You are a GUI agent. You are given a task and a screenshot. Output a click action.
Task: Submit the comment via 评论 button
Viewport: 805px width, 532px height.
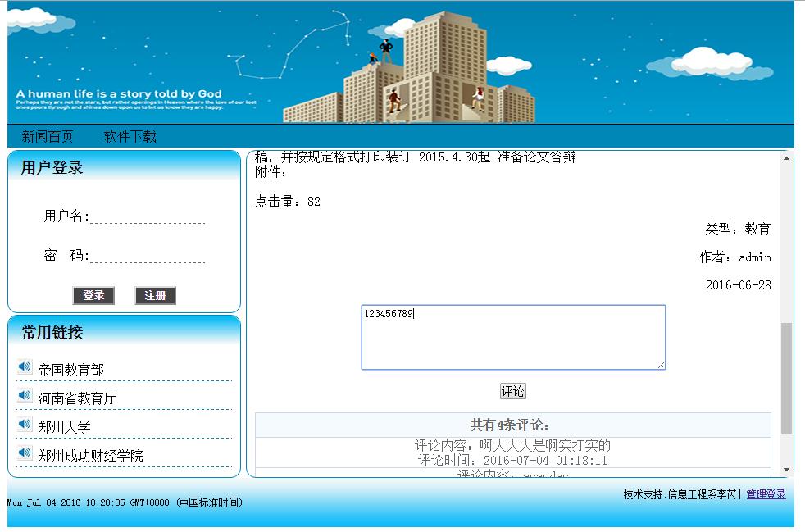coord(513,391)
